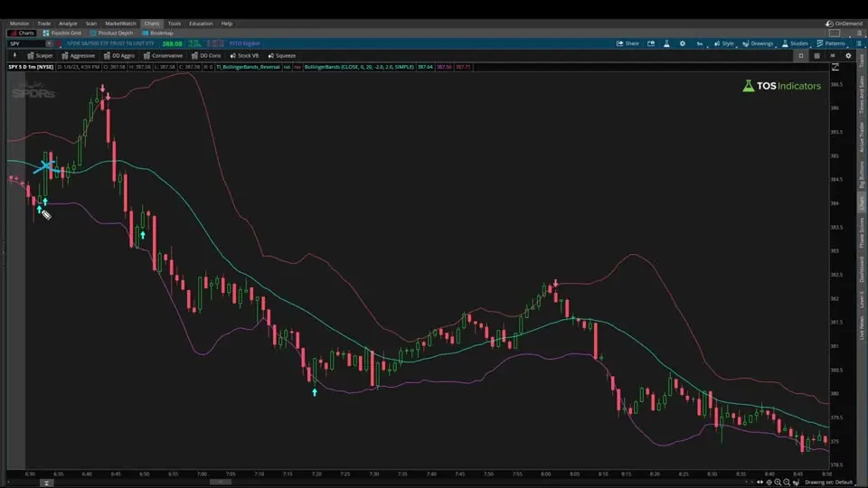Open the Drawings dropdown
The image size is (868, 488).
[x=758, y=43]
